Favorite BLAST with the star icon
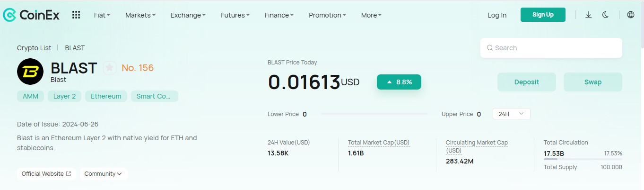The height and width of the screenshot is (190, 644). pyautogui.click(x=110, y=68)
